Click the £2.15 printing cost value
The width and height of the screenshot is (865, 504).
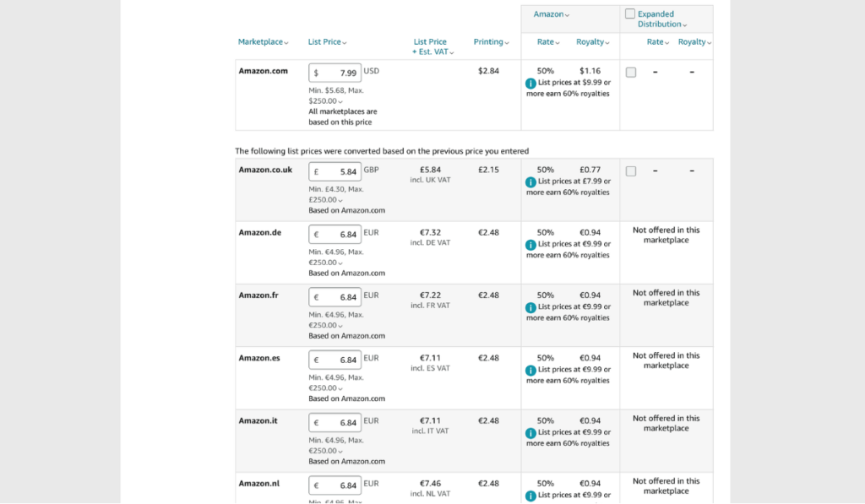pyautogui.click(x=488, y=170)
